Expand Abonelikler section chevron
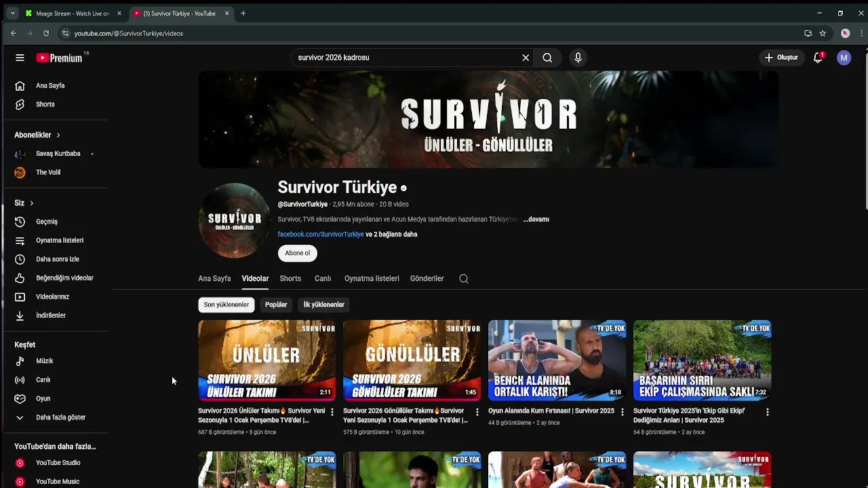The image size is (868, 488). 58,135
